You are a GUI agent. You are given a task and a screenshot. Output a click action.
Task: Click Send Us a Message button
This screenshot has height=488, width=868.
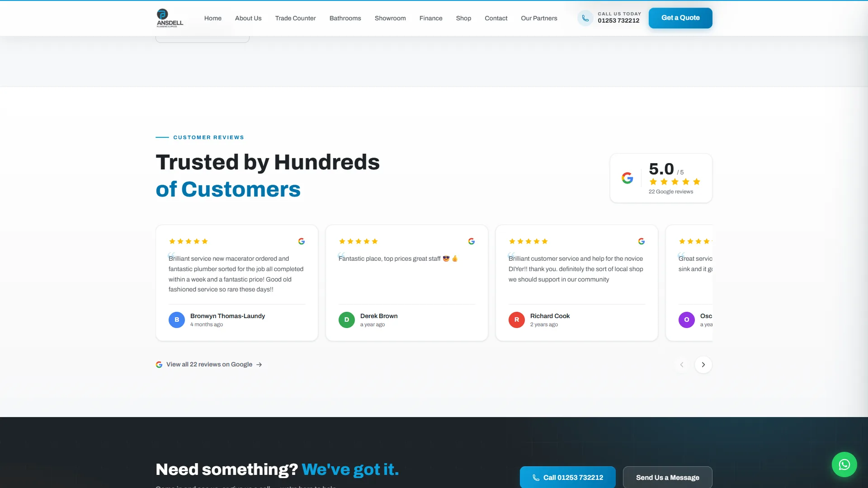[x=668, y=477]
